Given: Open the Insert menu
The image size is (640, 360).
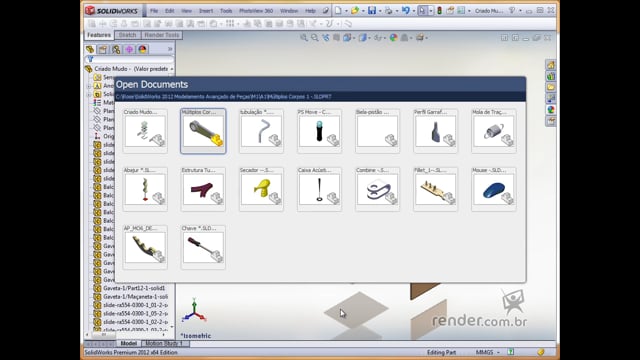Looking at the screenshot, I should tap(206, 11).
